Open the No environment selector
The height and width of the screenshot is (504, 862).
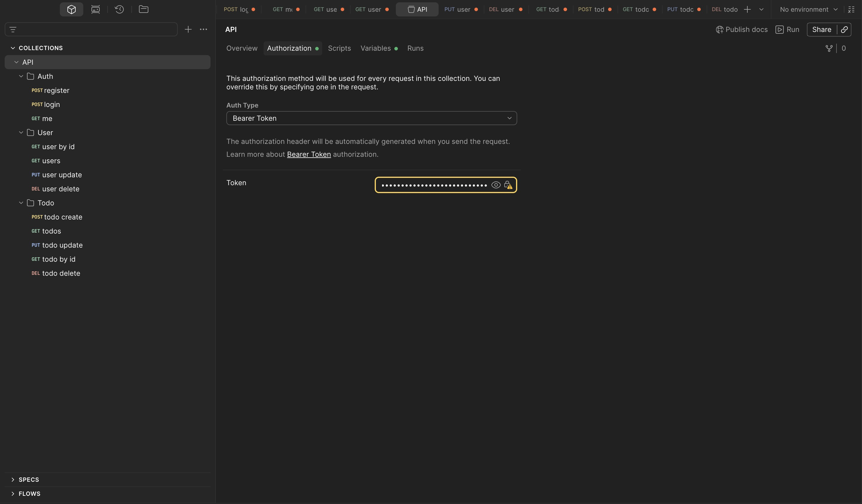809,10
